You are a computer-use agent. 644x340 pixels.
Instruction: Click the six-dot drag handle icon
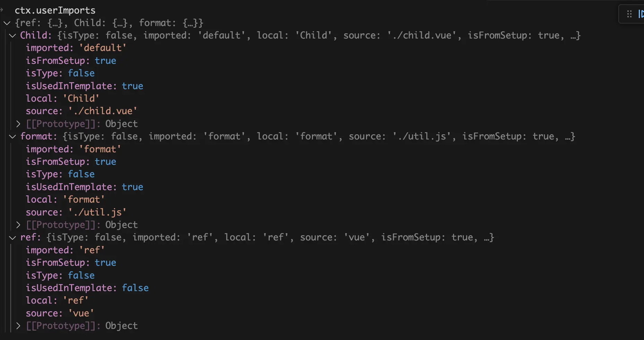click(630, 14)
